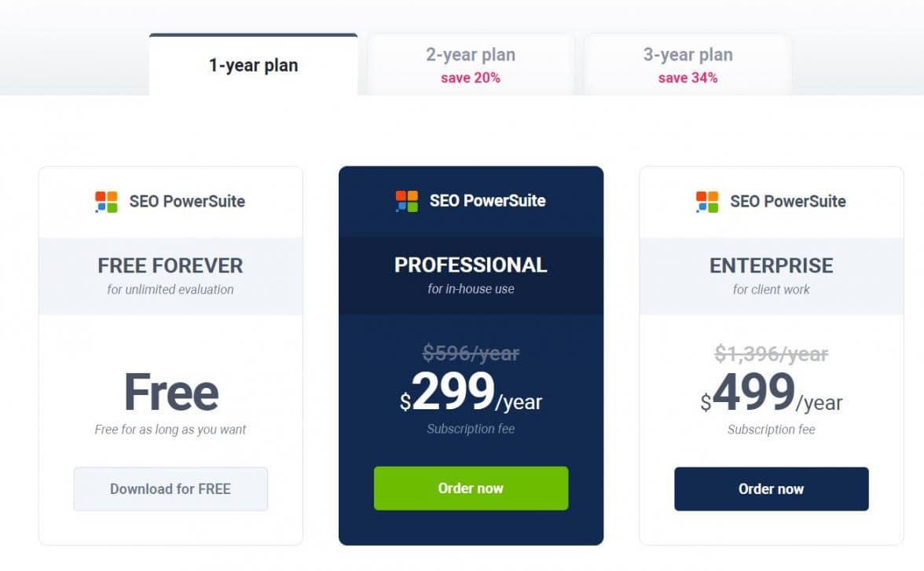This screenshot has height=571, width=924.
Task: Select the 1-year plan tab
Action: (253, 65)
